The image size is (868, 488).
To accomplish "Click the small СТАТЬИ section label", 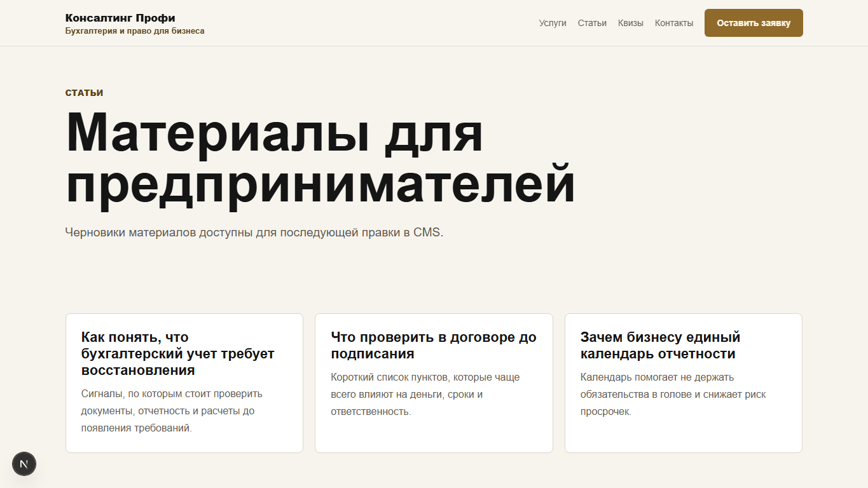I will point(85,93).
